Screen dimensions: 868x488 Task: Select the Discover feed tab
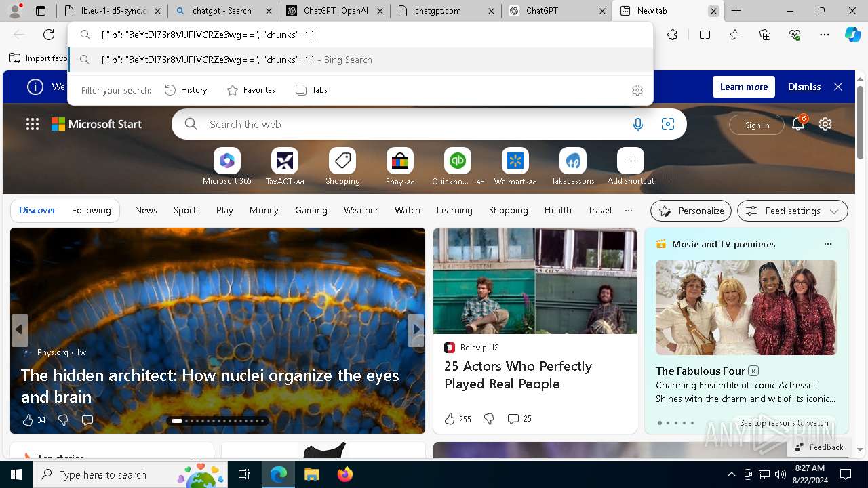(x=37, y=210)
